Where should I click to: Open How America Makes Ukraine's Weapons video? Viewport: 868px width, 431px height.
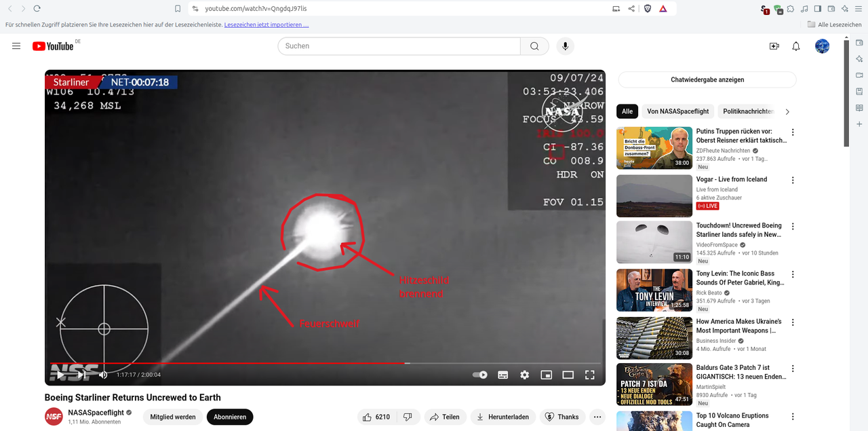654,338
